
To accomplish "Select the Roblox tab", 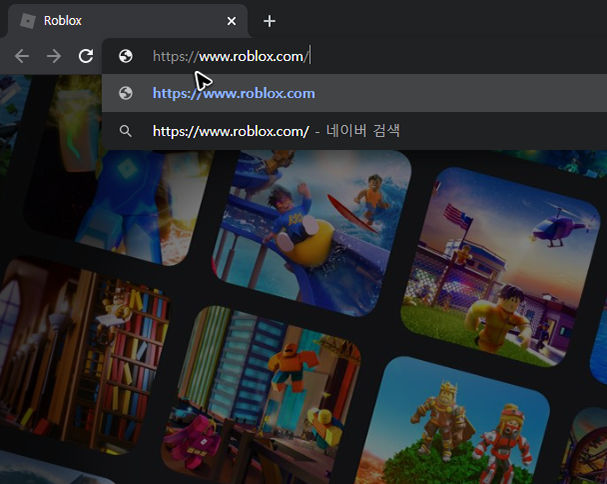I will (128, 21).
